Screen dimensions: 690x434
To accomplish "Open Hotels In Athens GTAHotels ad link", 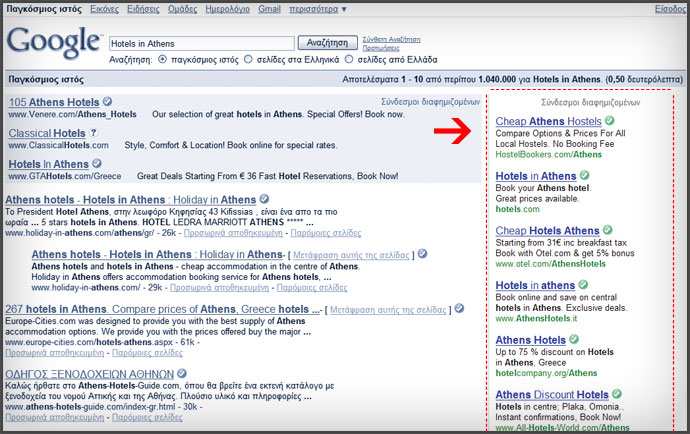I will click(x=48, y=164).
